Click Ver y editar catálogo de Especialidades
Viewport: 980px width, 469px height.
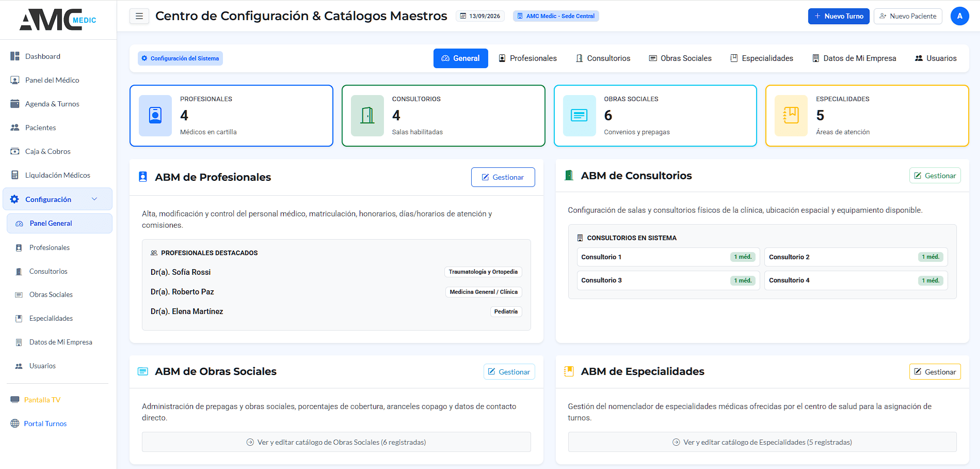(762, 442)
